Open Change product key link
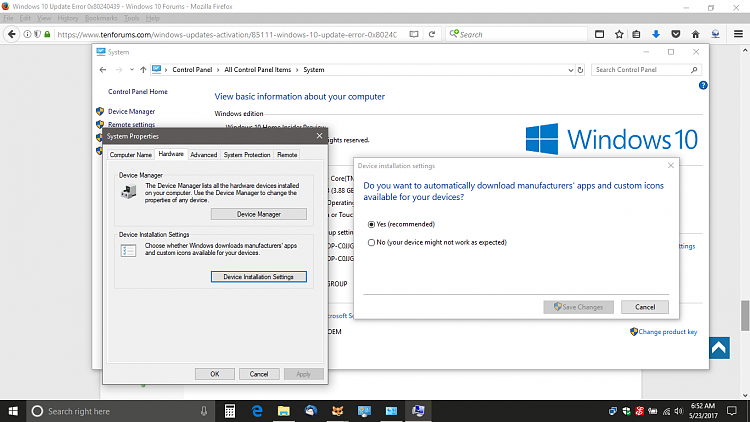Screen dimensions: 750x422 pyautogui.click(x=668, y=332)
